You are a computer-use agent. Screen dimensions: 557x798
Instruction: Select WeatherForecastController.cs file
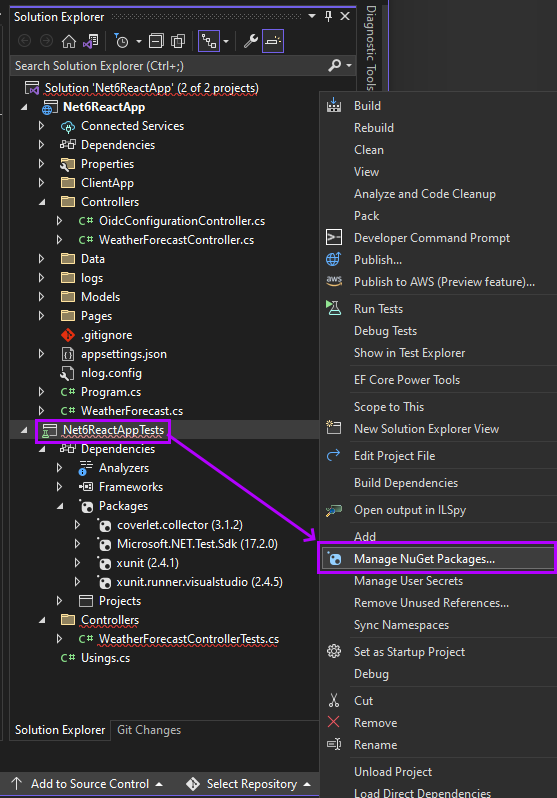[x=176, y=240]
